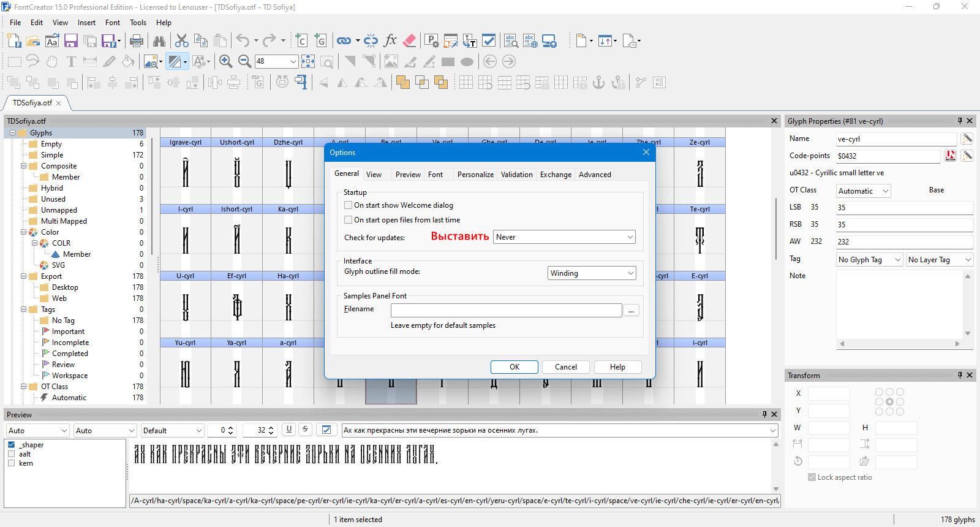Image resolution: width=980 pixels, height=527 pixels.
Task: Click the Cut scissors icon
Action: point(182,41)
